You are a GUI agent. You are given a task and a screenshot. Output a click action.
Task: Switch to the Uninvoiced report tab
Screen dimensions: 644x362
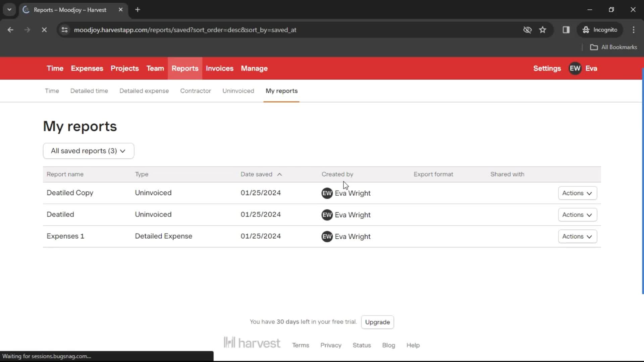tap(238, 91)
